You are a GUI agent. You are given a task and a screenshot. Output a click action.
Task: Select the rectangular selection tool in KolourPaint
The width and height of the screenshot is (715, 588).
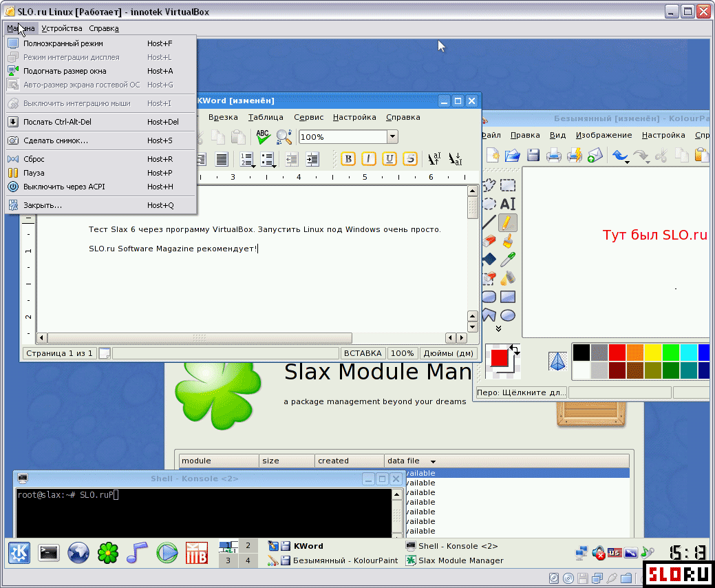508,185
